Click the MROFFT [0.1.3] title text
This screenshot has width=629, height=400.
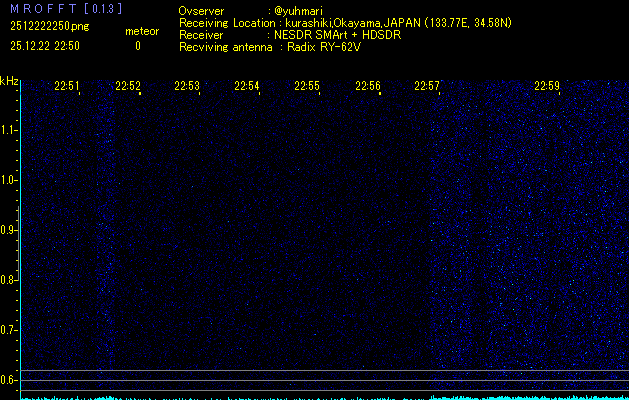point(51,8)
